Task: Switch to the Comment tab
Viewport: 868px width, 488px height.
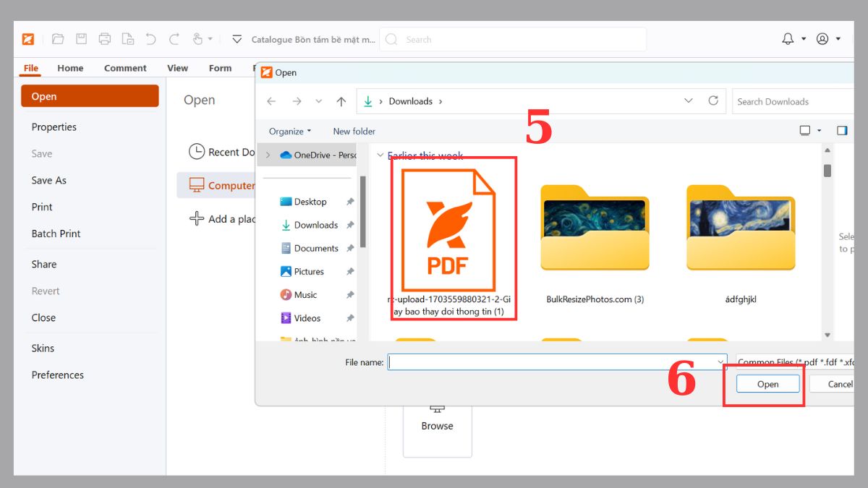Action: (x=125, y=68)
